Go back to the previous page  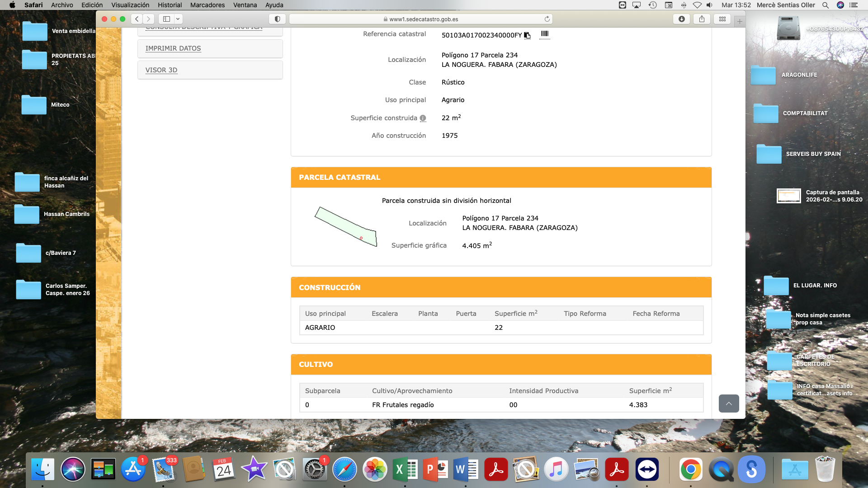137,19
